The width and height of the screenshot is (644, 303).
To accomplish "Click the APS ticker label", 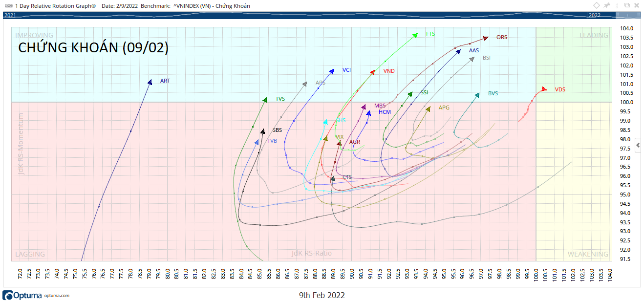I will [x=321, y=83].
